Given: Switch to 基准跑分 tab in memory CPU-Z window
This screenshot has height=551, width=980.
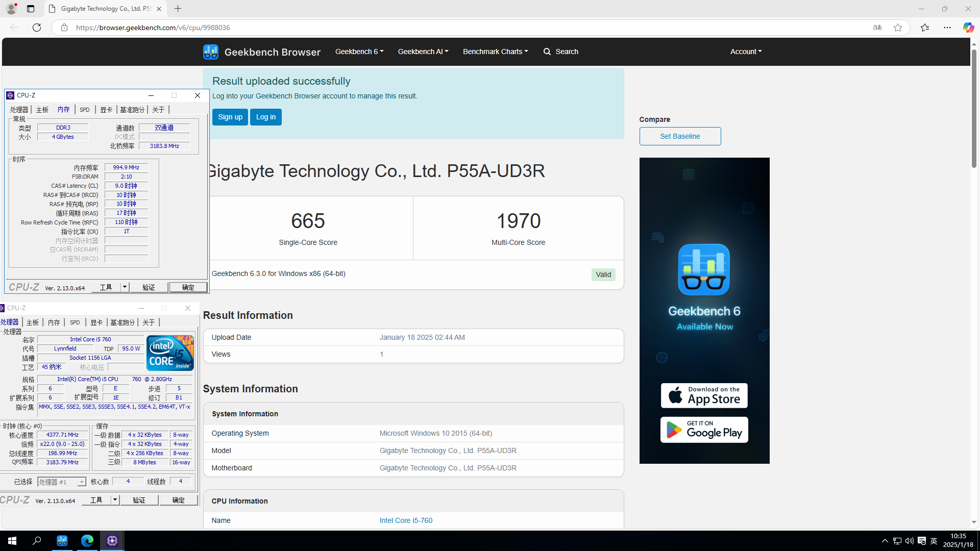Looking at the screenshot, I should (132, 110).
